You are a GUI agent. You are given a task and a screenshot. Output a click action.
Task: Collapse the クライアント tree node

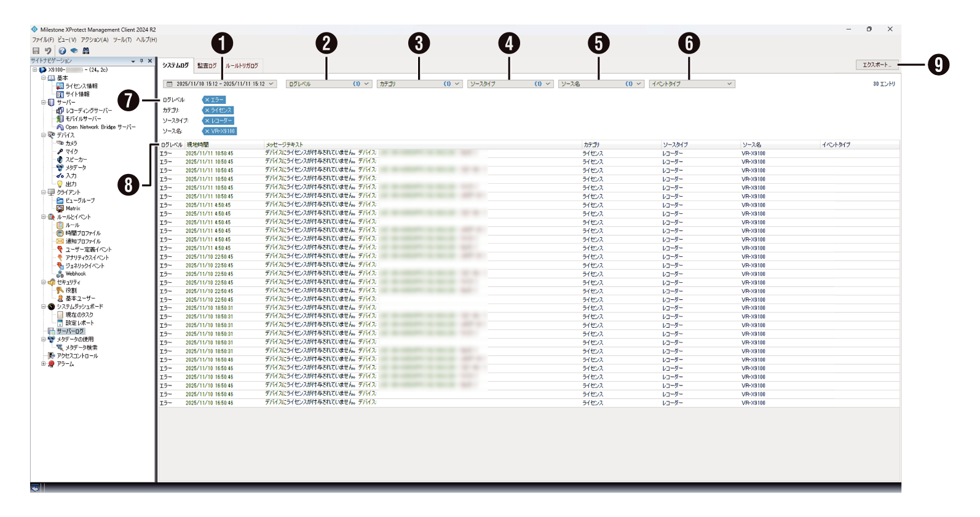(44, 192)
